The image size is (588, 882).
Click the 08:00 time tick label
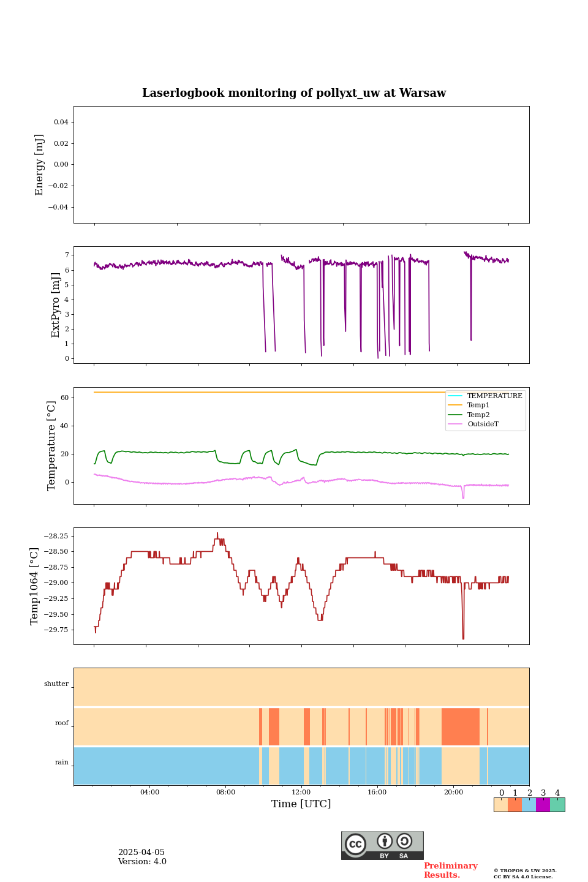225,793
